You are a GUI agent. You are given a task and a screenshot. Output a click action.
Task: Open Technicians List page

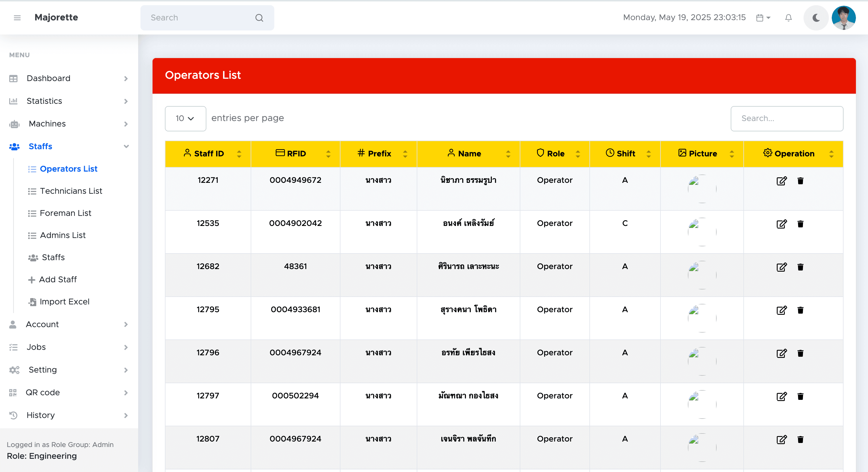point(71,191)
